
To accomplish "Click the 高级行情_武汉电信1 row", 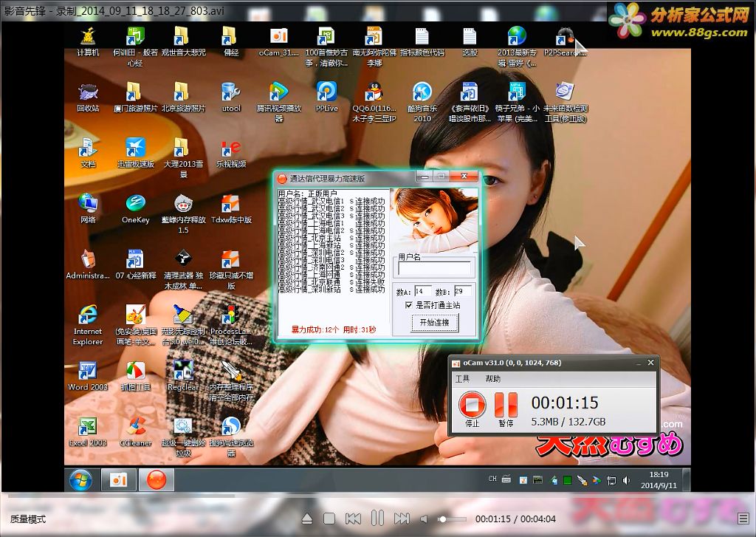I will click(x=331, y=201).
